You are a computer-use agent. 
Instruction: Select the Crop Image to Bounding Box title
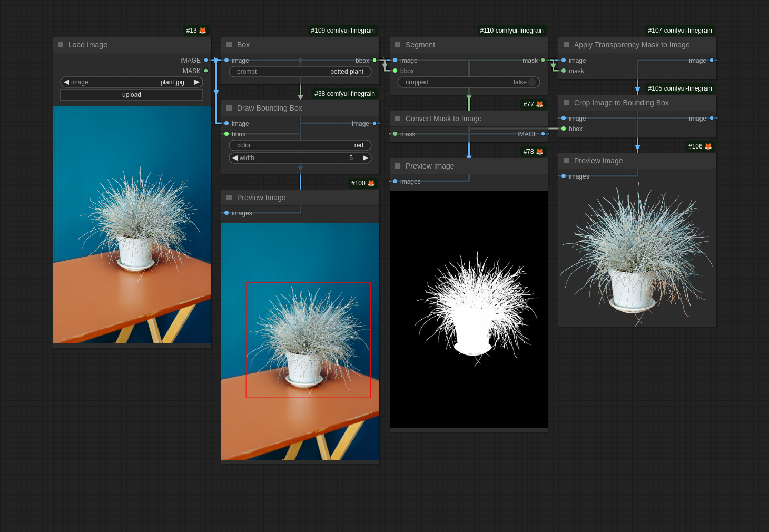[622, 103]
